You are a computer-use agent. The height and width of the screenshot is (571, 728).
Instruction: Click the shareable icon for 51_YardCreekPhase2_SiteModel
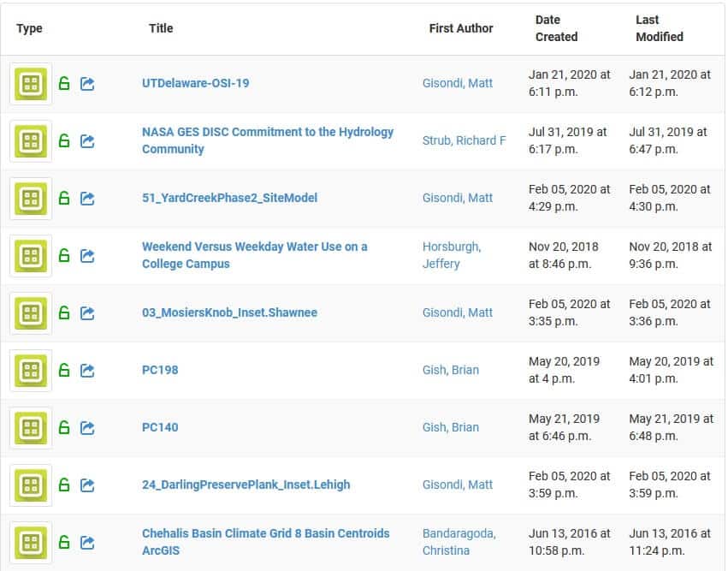(x=87, y=199)
